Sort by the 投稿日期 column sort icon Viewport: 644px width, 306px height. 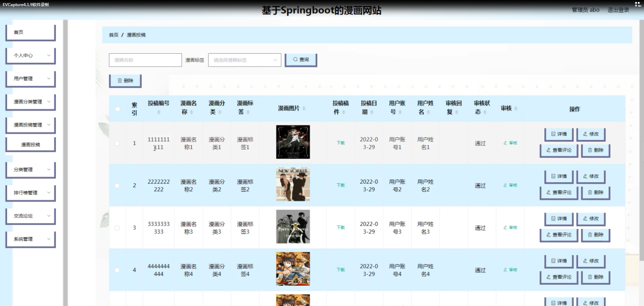click(373, 113)
